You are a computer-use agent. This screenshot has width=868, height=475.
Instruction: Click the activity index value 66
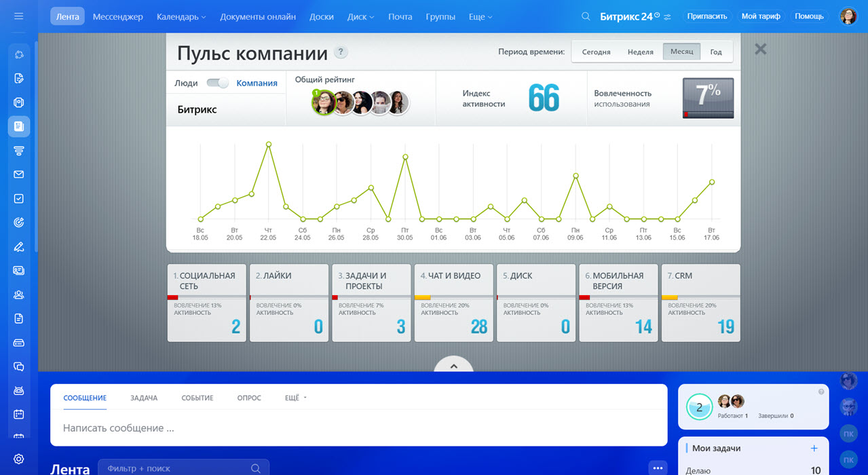pos(544,98)
